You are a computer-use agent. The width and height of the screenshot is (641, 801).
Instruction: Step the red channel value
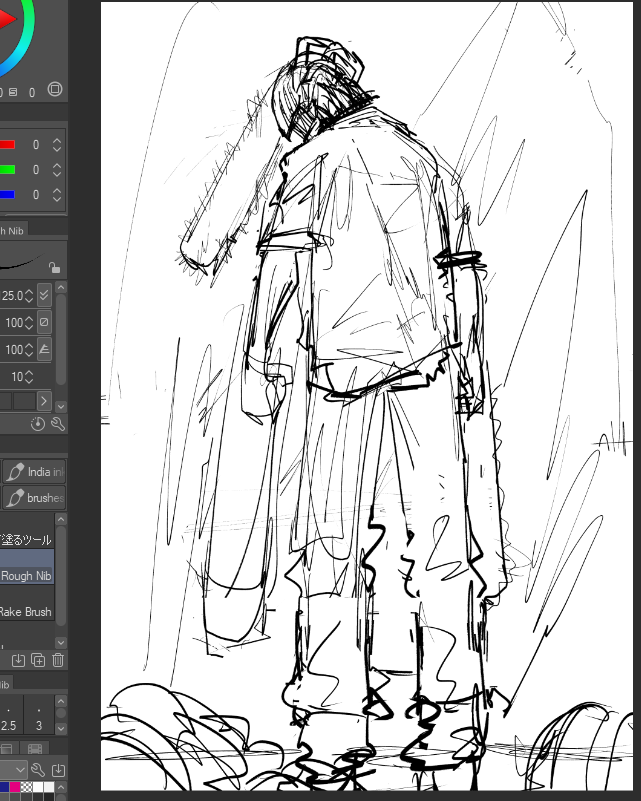57,145
